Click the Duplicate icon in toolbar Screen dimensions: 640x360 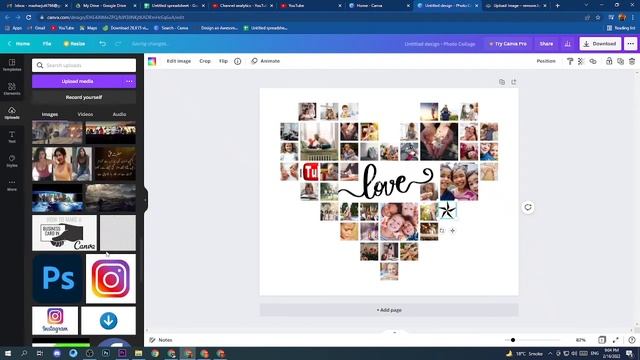tap(620, 61)
